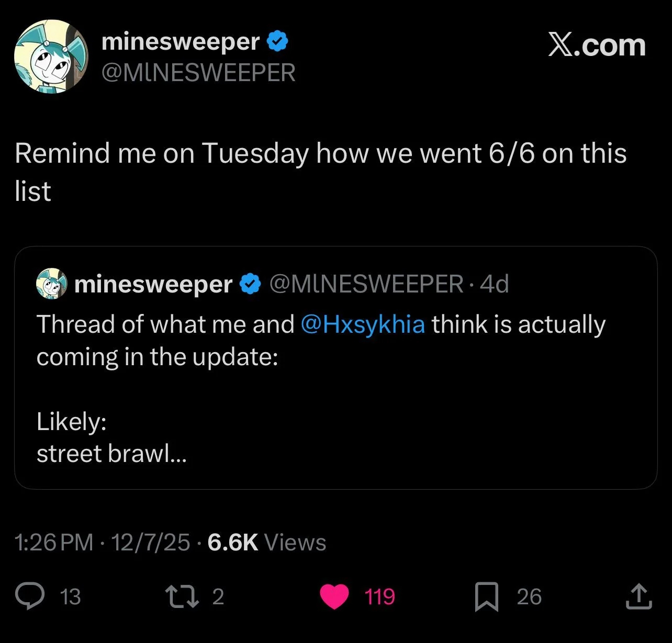Click the top minesweeper display name

pos(181,41)
